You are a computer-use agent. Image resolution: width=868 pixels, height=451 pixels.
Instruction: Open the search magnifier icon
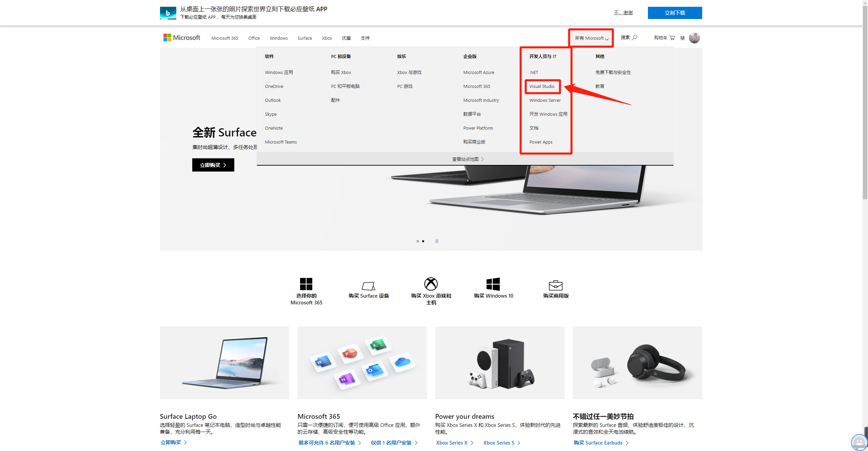(x=635, y=37)
